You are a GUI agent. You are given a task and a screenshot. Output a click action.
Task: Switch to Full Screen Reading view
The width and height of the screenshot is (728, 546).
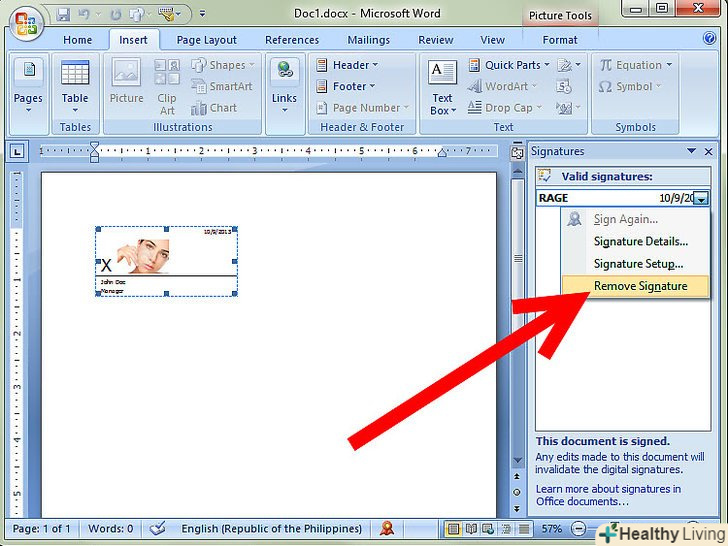pos(471,529)
